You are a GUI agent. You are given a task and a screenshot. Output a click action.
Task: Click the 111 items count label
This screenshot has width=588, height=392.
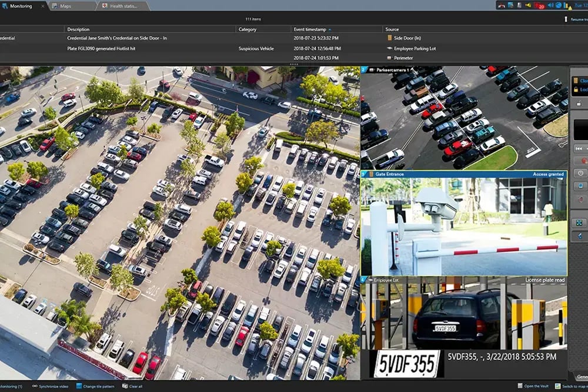pyautogui.click(x=253, y=19)
